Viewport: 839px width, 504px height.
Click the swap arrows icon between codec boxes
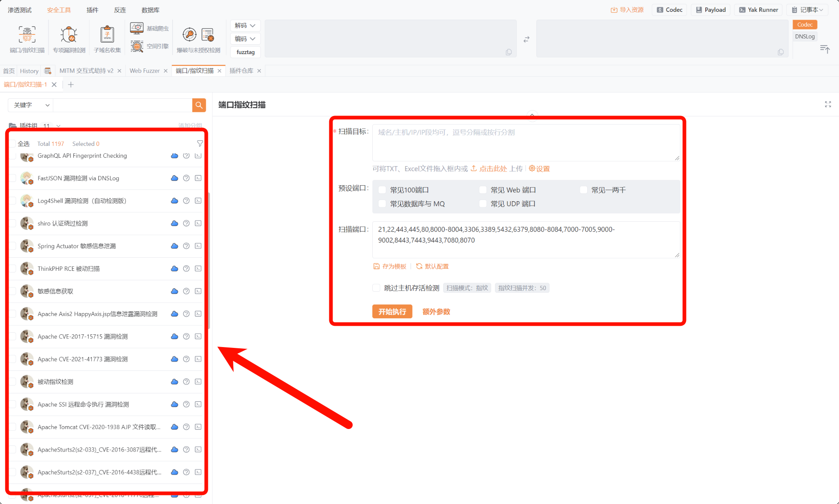[x=527, y=39]
